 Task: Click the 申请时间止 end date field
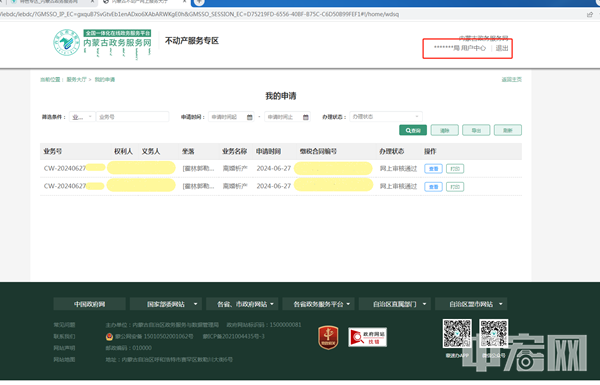[287, 117]
